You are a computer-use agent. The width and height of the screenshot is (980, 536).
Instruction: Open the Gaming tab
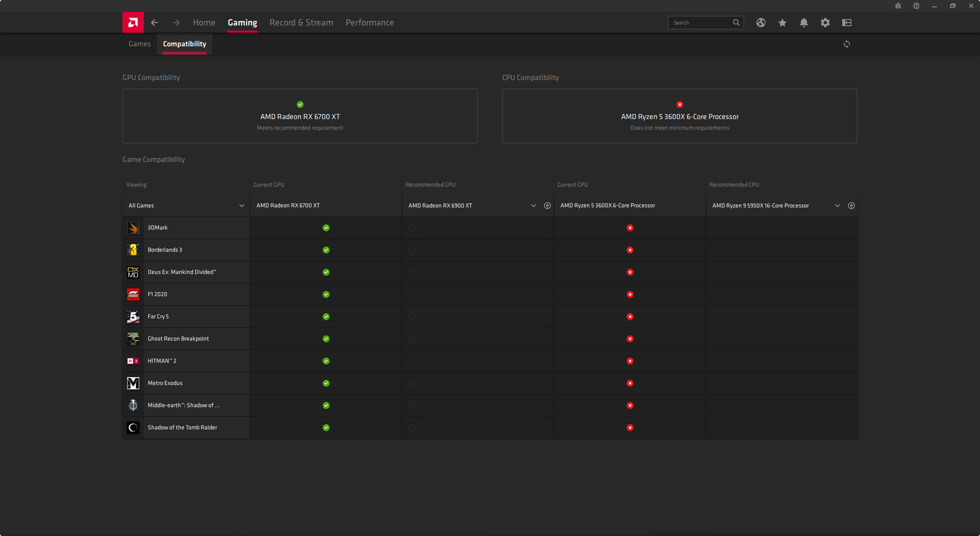242,23
